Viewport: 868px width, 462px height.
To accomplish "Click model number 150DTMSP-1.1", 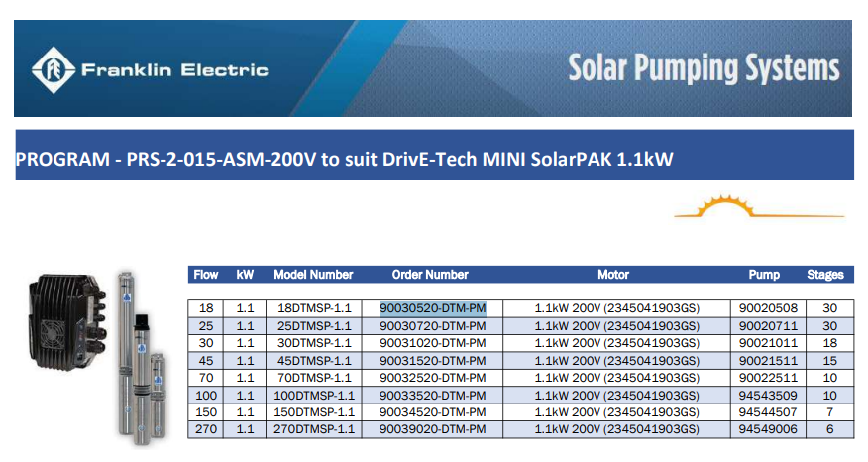I will (314, 412).
